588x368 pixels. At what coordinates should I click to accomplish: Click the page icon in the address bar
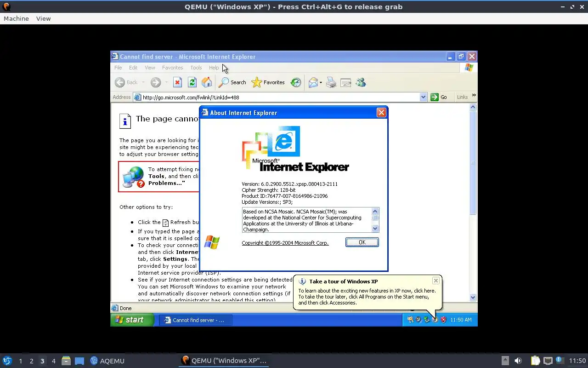137,97
